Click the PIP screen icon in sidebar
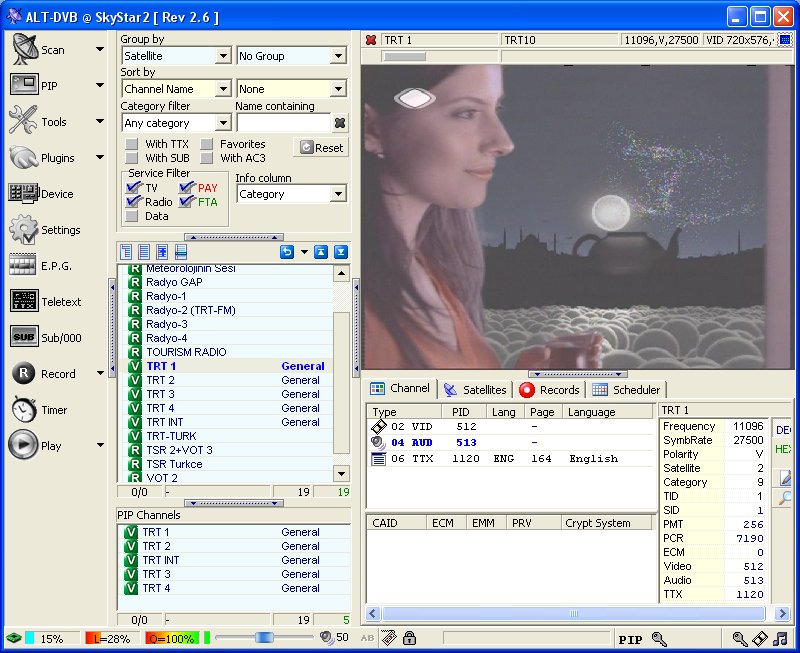The width and height of the screenshot is (800, 653). click(24, 84)
